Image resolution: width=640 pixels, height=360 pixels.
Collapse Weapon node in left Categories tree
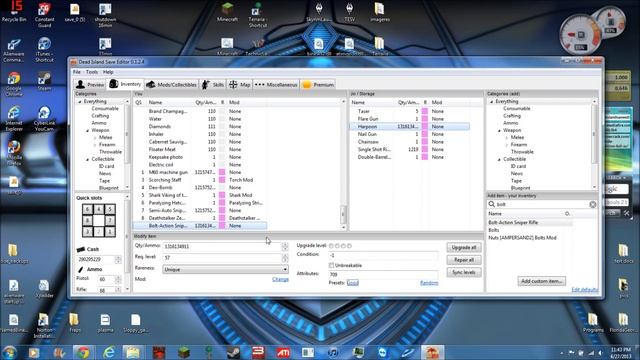[87, 130]
